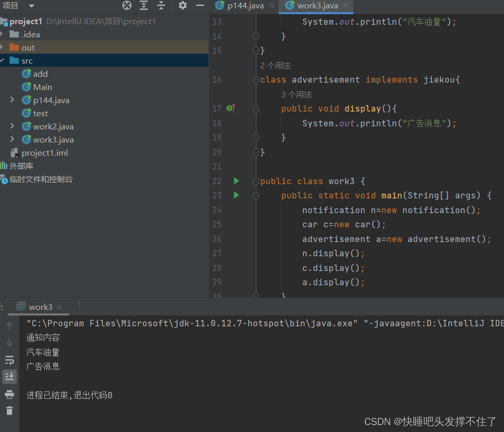Hide the project panel with minus icon

[x=200, y=5]
